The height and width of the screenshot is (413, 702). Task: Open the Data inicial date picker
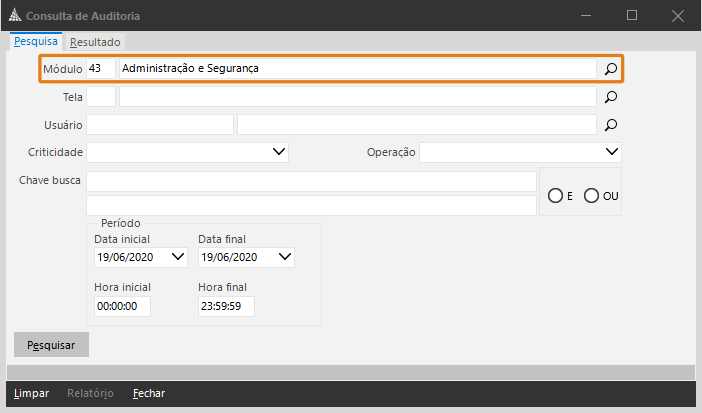(x=179, y=257)
